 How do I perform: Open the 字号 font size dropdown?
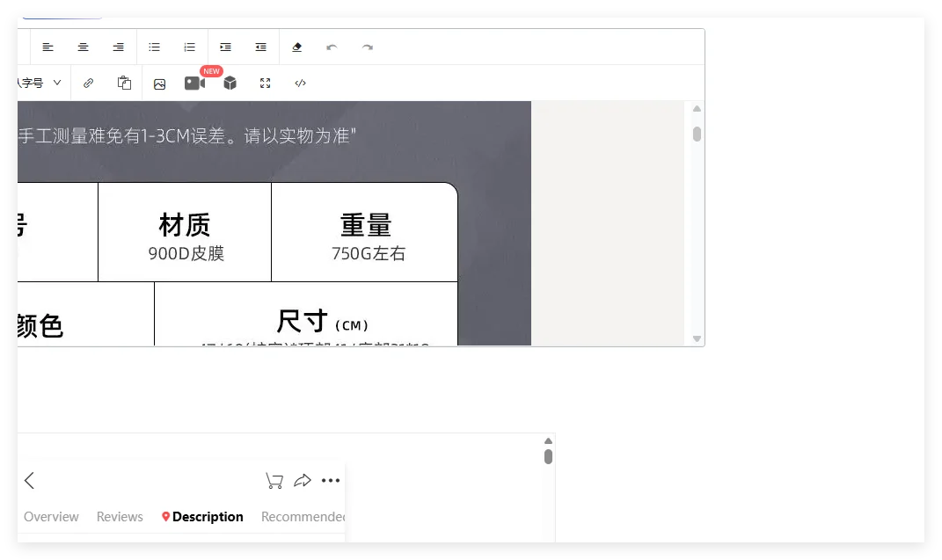40,83
